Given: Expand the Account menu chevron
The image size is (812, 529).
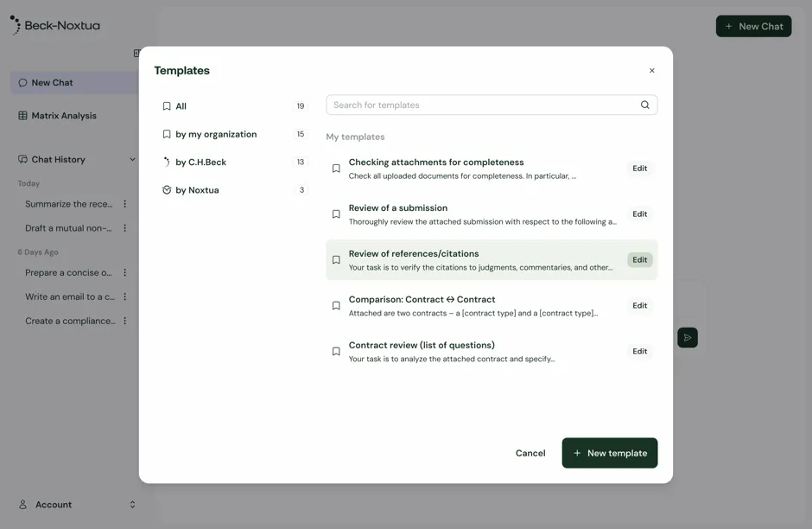Looking at the screenshot, I should tap(132, 505).
